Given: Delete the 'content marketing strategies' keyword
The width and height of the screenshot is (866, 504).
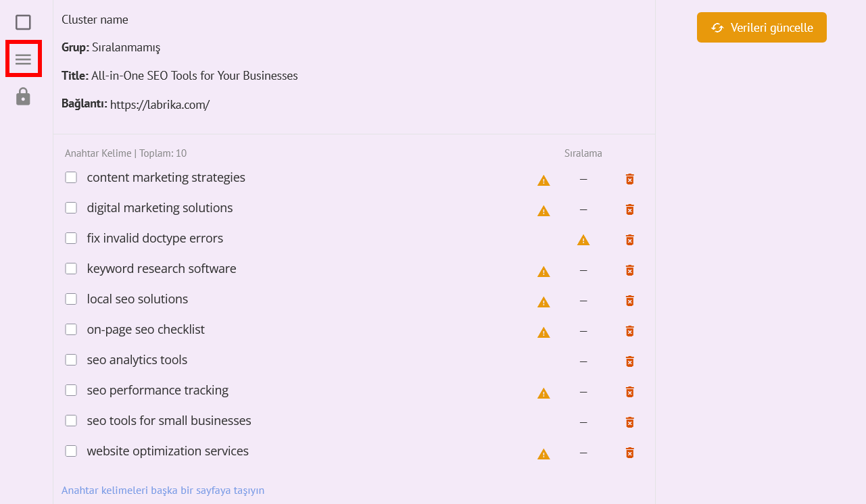Looking at the screenshot, I should 629,179.
